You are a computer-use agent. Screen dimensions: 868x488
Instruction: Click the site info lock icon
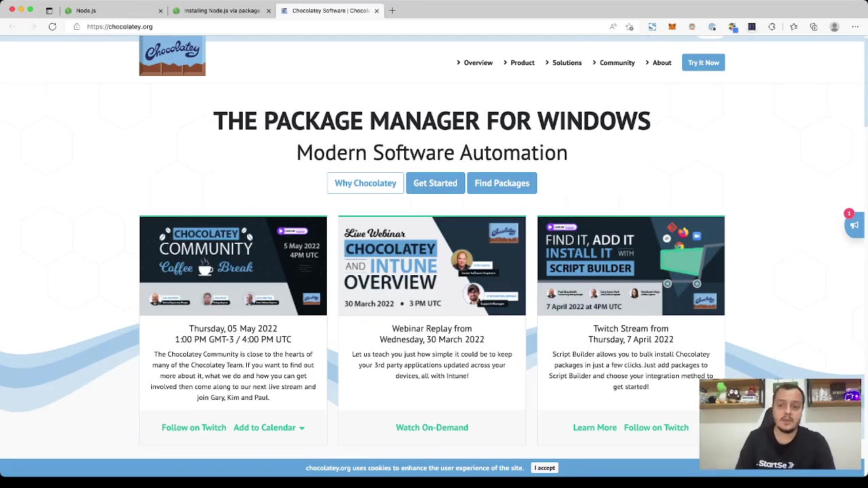(77, 26)
